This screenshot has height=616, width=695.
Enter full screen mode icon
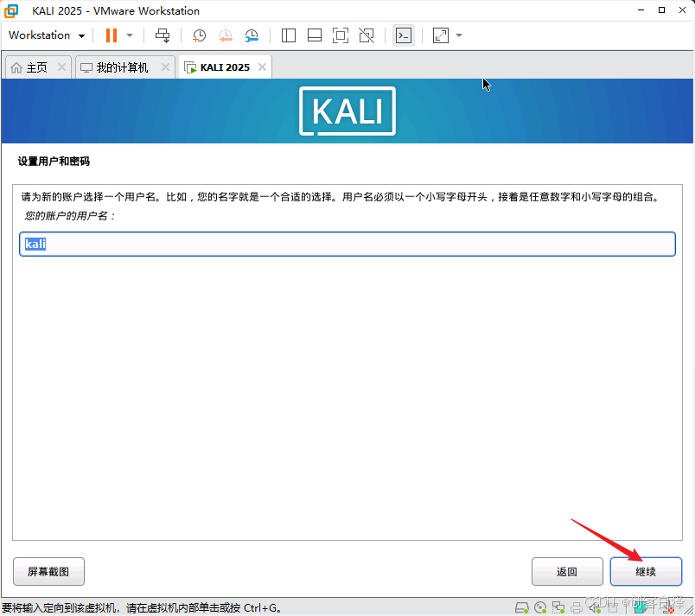pyautogui.click(x=341, y=35)
